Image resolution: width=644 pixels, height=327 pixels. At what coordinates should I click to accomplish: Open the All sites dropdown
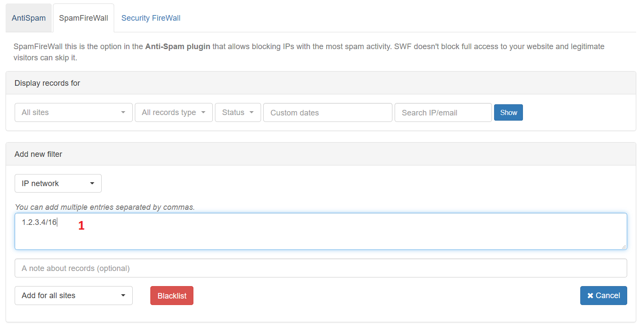pos(73,112)
